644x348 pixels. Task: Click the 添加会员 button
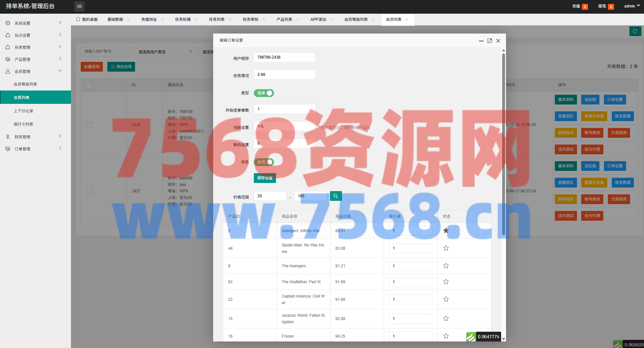[121, 67]
